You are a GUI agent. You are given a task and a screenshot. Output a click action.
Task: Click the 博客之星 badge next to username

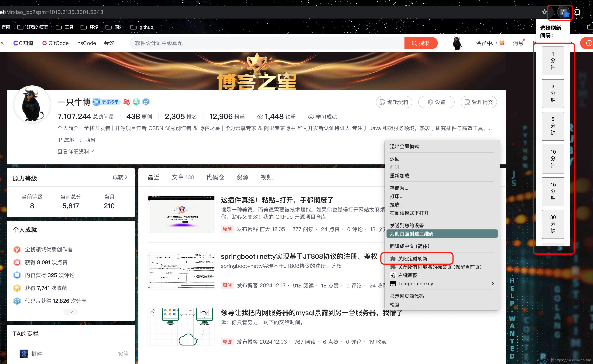click(127, 102)
